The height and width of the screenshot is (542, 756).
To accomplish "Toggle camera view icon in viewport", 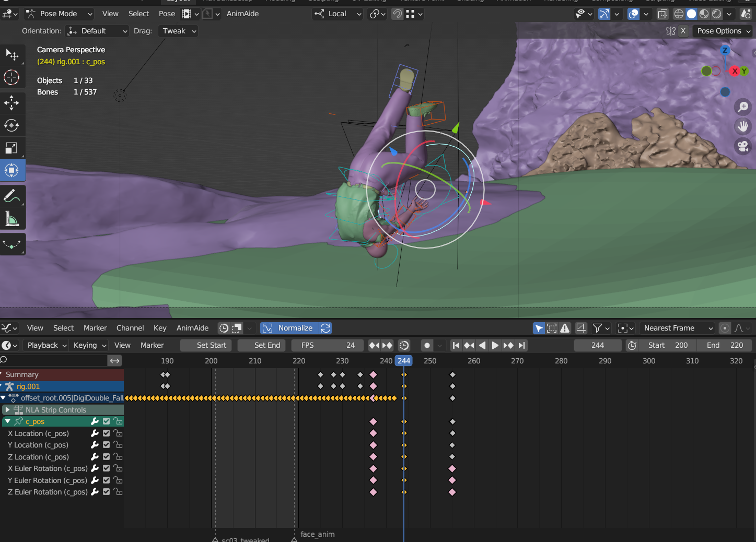I will [742, 146].
